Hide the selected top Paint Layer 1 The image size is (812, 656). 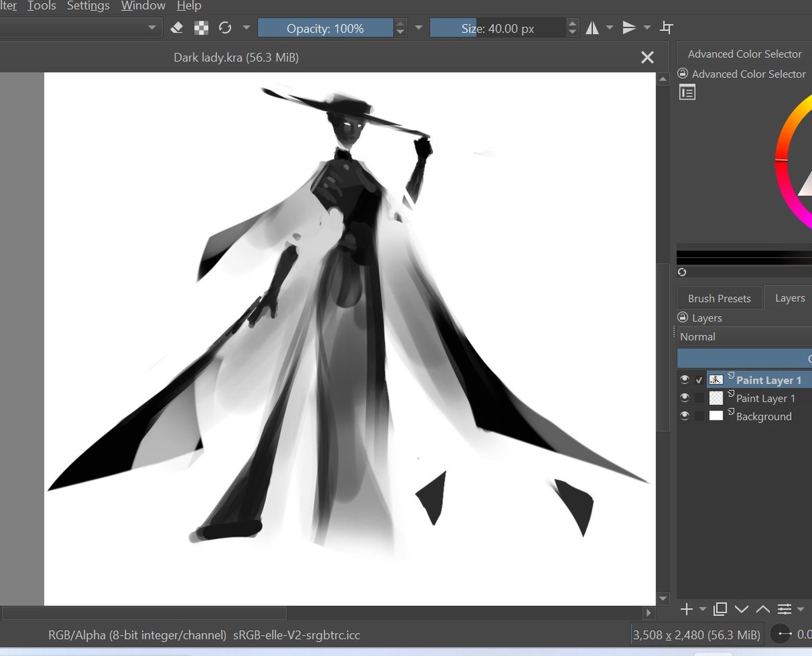tap(685, 379)
